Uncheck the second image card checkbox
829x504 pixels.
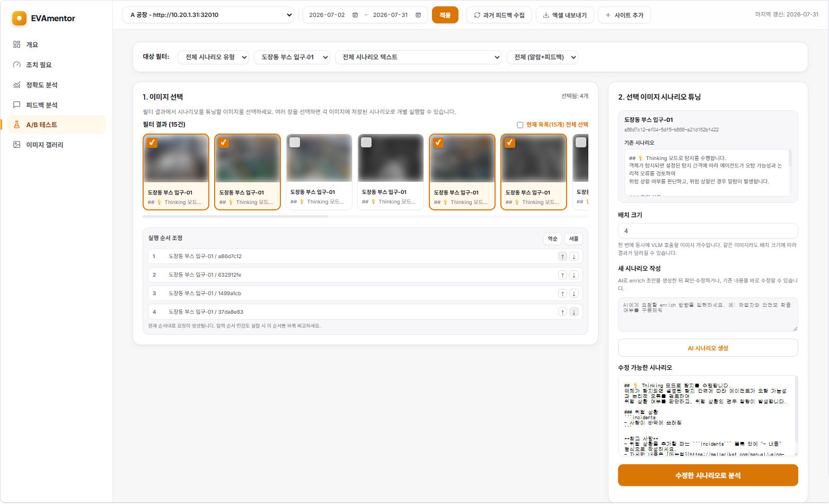224,143
